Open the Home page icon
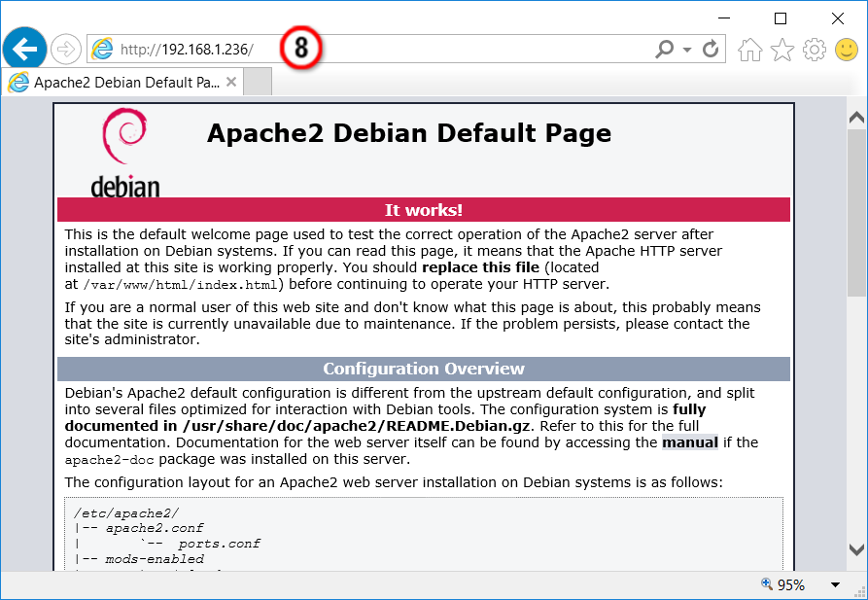The width and height of the screenshot is (868, 600). click(749, 50)
